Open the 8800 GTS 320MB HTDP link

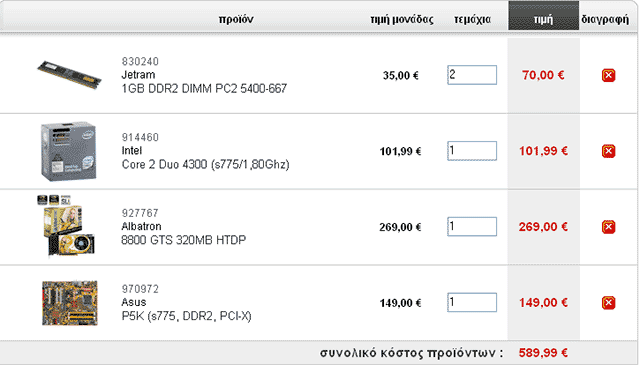(x=184, y=240)
